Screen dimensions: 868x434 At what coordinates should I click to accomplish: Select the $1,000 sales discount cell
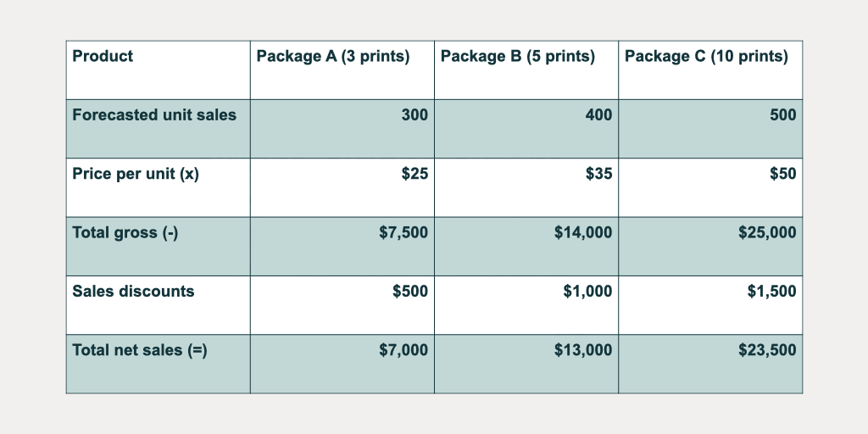click(587, 291)
